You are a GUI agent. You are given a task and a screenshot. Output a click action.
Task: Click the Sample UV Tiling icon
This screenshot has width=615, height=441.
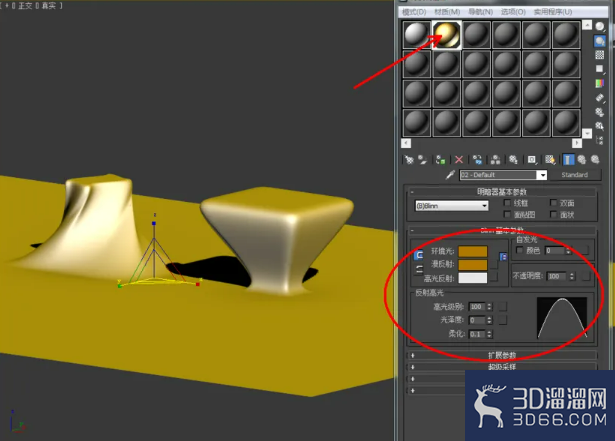point(600,69)
